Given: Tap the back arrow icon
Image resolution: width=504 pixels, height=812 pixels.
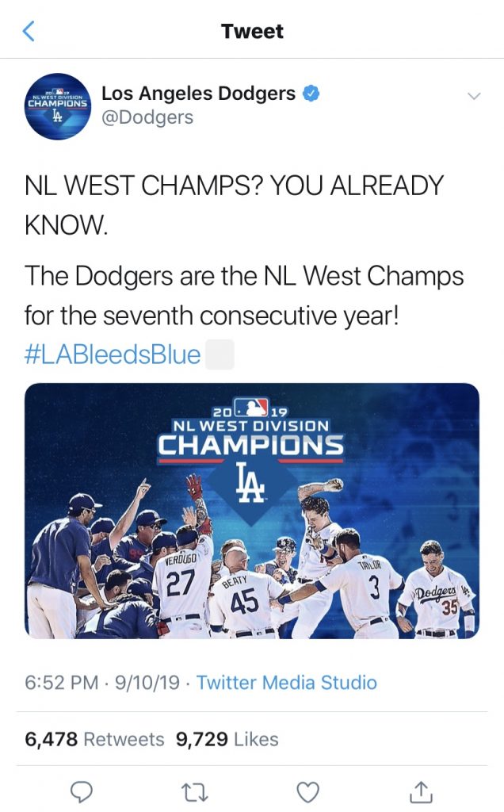Looking at the screenshot, I should pos(29,32).
